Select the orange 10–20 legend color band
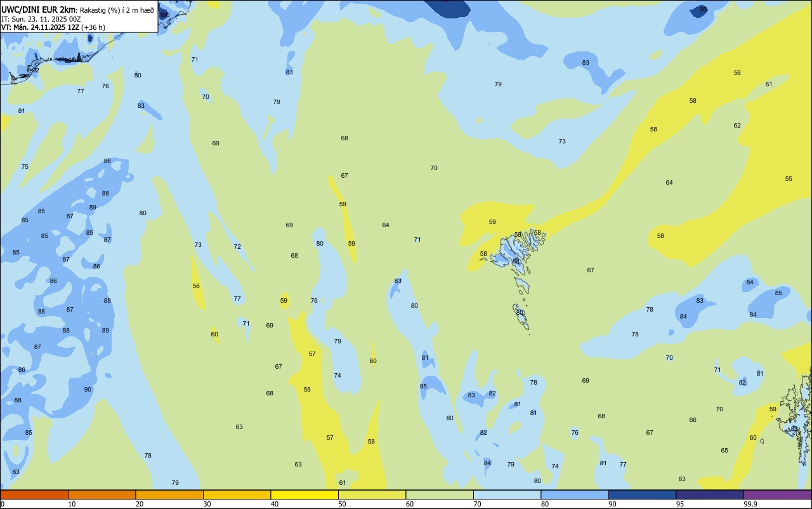Viewport: 812px width, 509px height. 101,494
